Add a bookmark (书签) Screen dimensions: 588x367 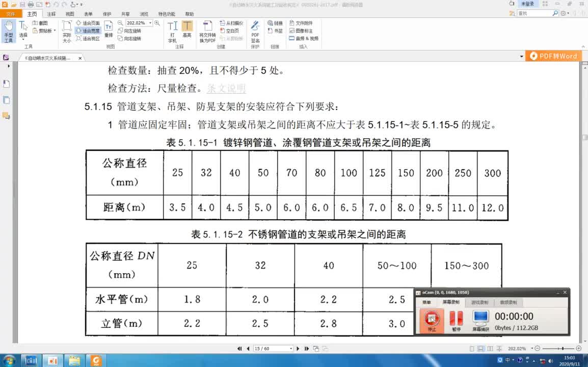[275, 31]
